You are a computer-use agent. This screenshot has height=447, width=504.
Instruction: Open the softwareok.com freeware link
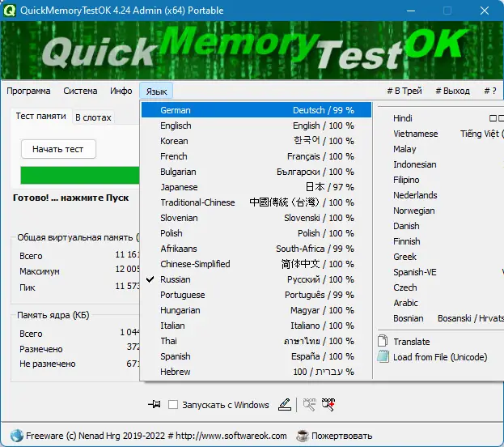pos(156,436)
